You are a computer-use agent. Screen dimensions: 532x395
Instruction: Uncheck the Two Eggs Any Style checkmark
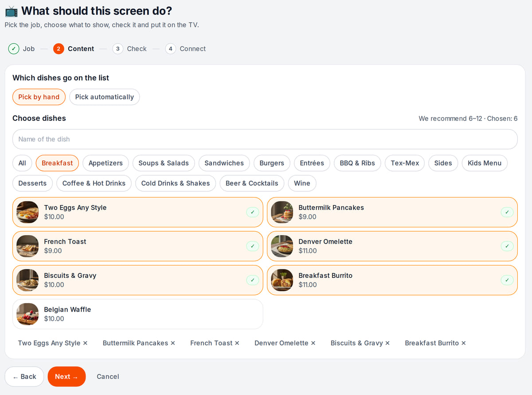point(252,212)
